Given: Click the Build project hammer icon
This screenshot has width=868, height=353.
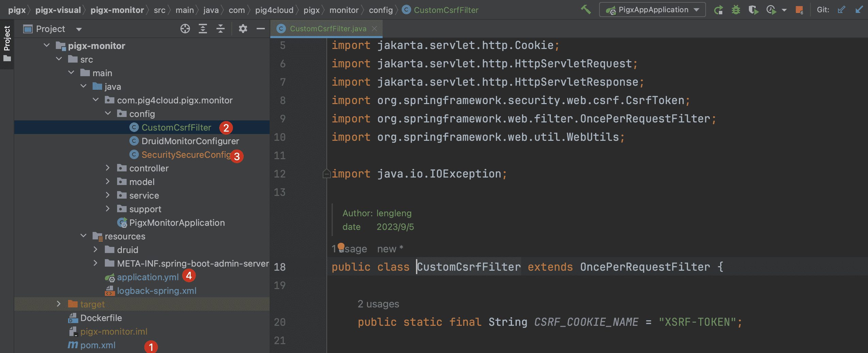Looking at the screenshot, I should pos(585,10).
